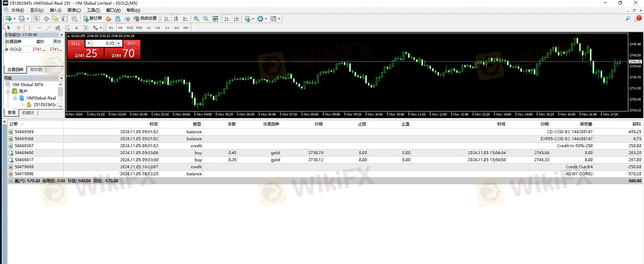Open the indicators list dropdown icon
Viewport: 644px width, 264px height.
point(249,19)
